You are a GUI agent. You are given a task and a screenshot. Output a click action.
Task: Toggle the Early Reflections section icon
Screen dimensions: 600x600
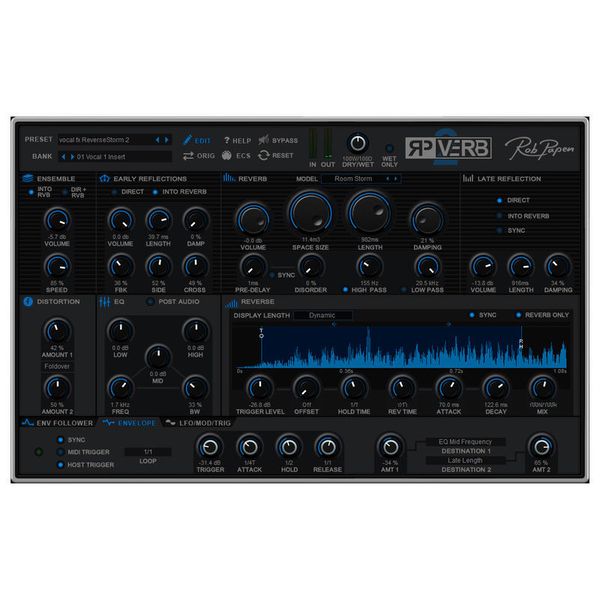click(x=104, y=179)
